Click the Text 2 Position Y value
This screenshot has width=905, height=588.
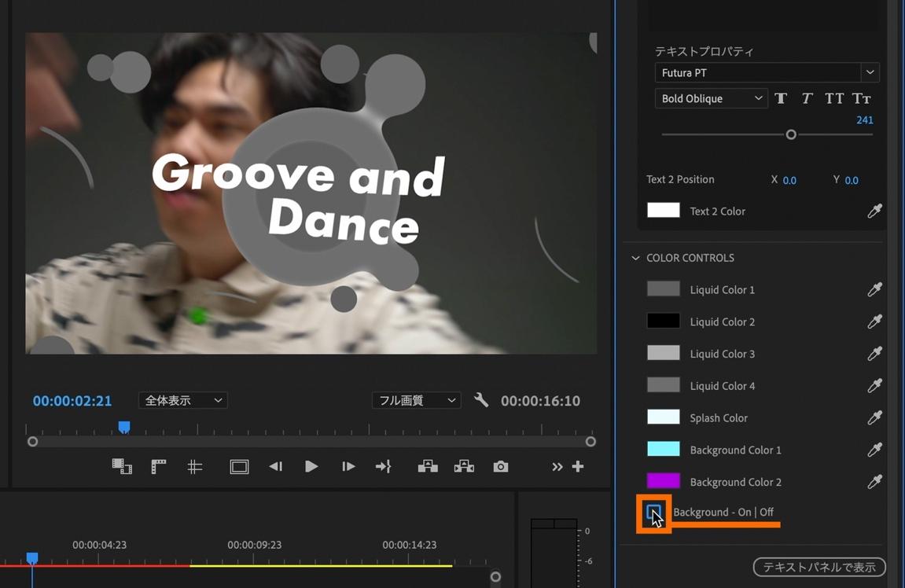(x=852, y=180)
